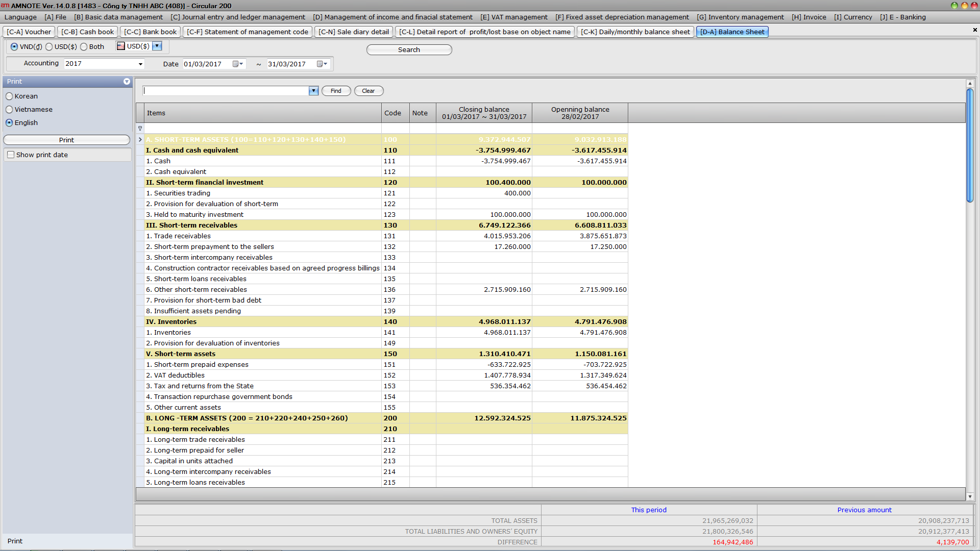The height and width of the screenshot is (551, 980).
Task: Expand the Accounting year dropdown
Action: click(140, 64)
